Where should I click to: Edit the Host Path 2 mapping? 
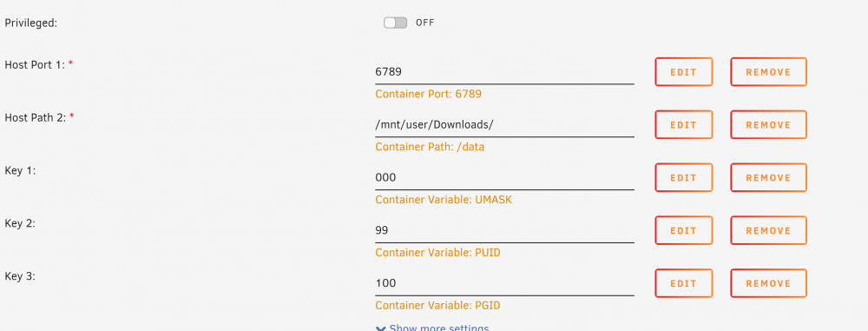tap(684, 125)
